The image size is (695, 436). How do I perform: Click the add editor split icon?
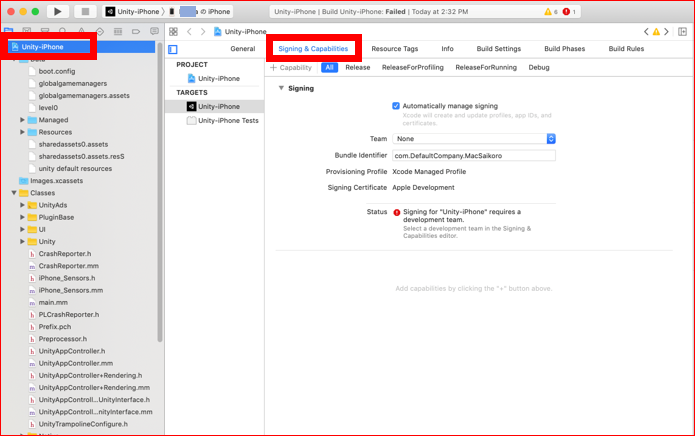pyautogui.click(x=683, y=31)
